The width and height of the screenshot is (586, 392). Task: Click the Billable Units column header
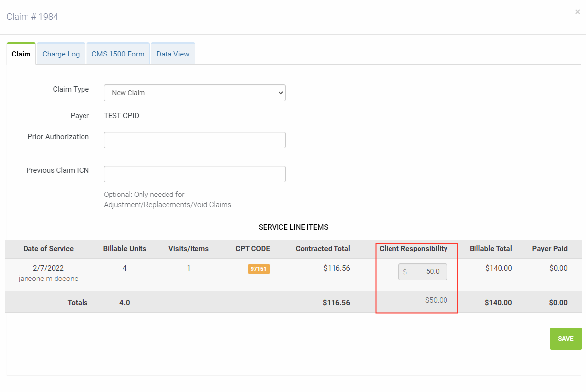pos(124,249)
